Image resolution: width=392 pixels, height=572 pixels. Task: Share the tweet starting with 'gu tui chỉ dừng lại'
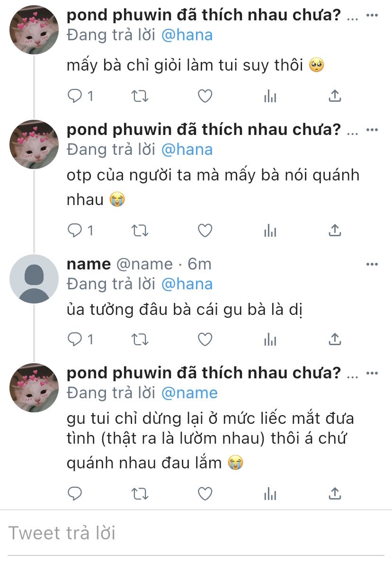pyautogui.click(x=335, y=493)
